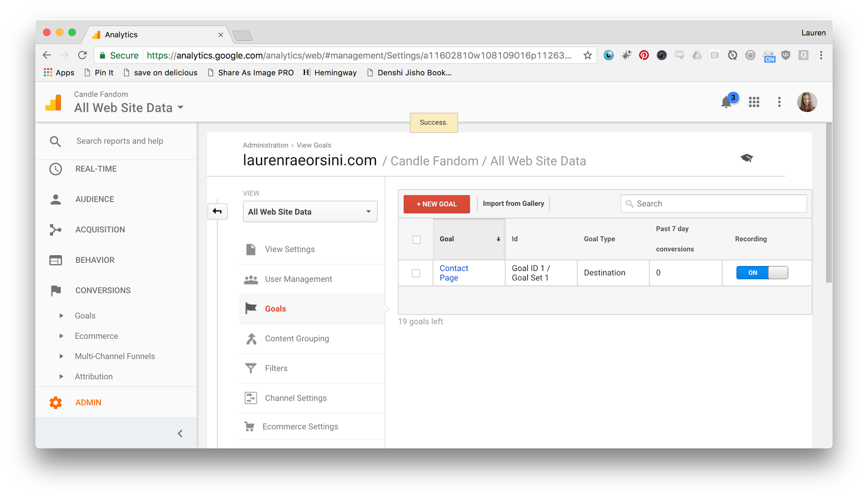Open the Admin gear icon
868x499 pixels.
coord(56,402)
